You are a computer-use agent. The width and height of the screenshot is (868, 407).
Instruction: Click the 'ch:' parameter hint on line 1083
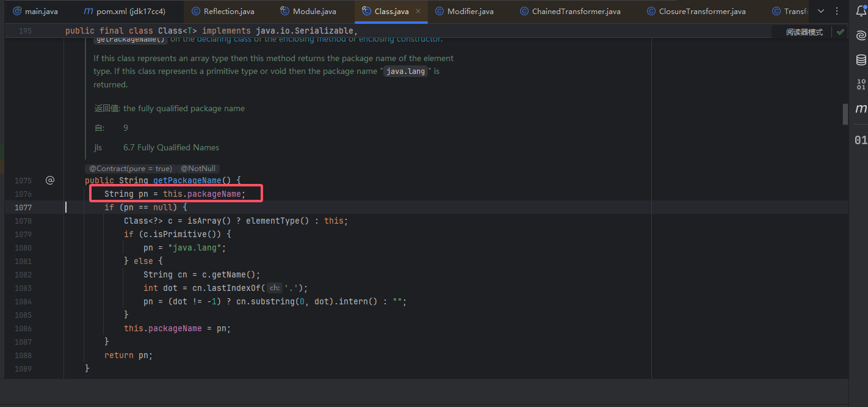click(275, 288)
